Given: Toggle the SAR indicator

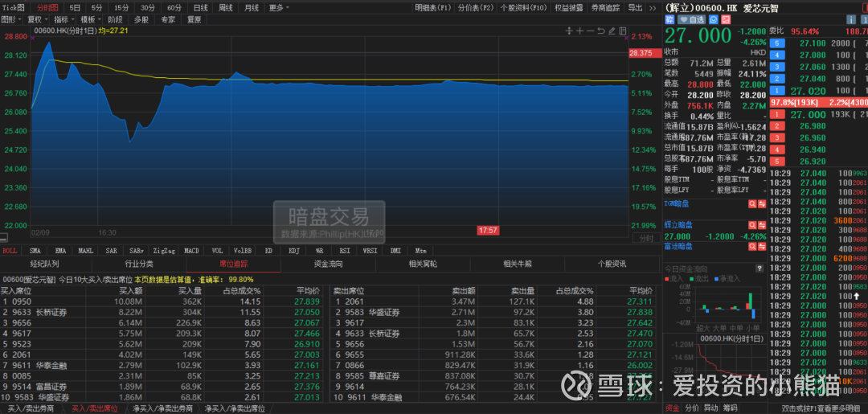Looking at the screenshot, I should [111, 251].
